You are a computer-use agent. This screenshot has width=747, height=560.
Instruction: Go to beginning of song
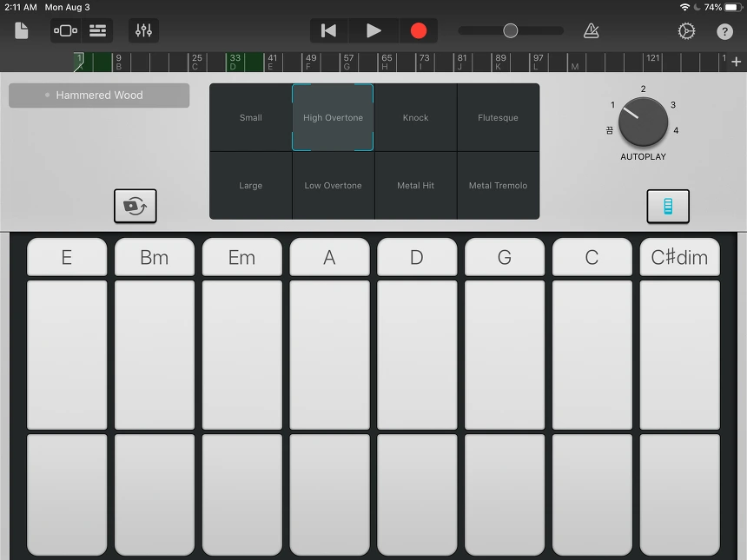(328, 31)
